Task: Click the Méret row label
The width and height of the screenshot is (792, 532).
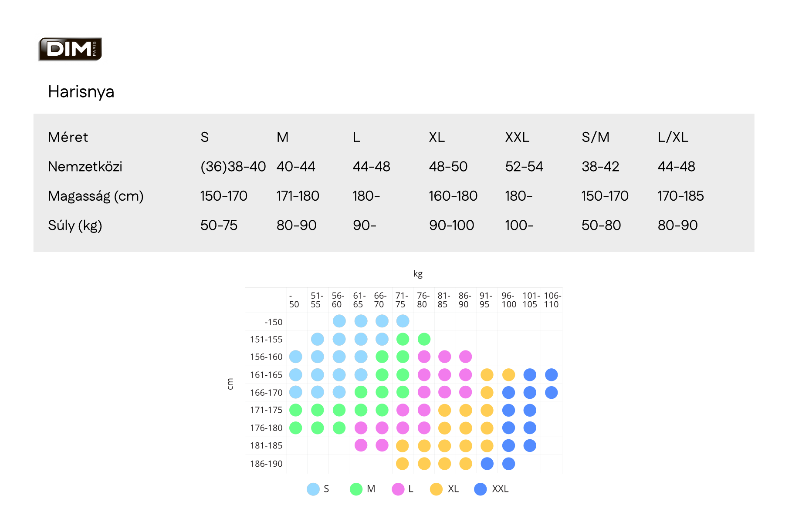Action: pos(68,137)
